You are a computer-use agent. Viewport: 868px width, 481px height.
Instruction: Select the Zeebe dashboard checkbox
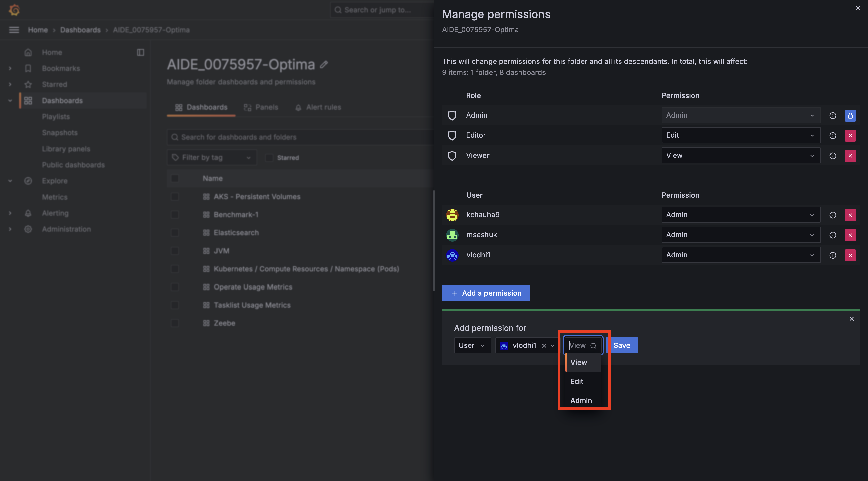[x=175, y=323]
